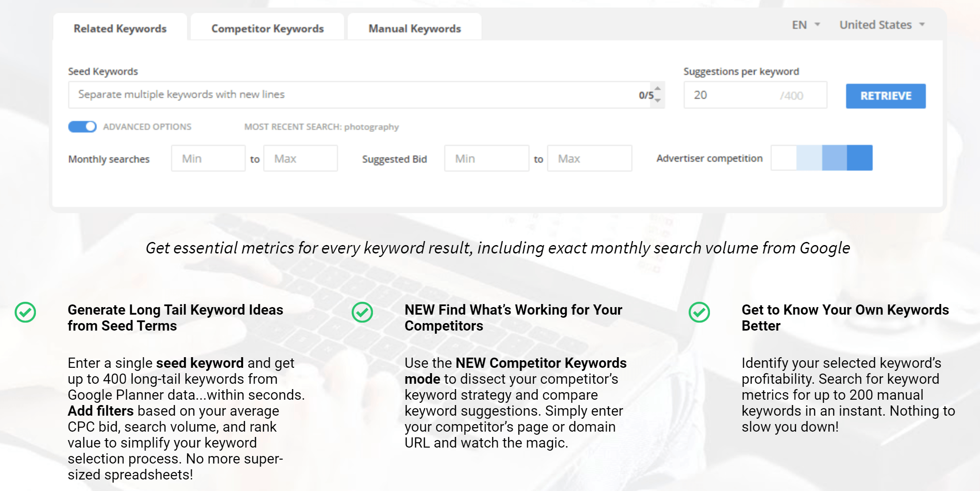Screen dimensions: 980x491
Task: Click the Monthly searches Min field
Action: 208,159
